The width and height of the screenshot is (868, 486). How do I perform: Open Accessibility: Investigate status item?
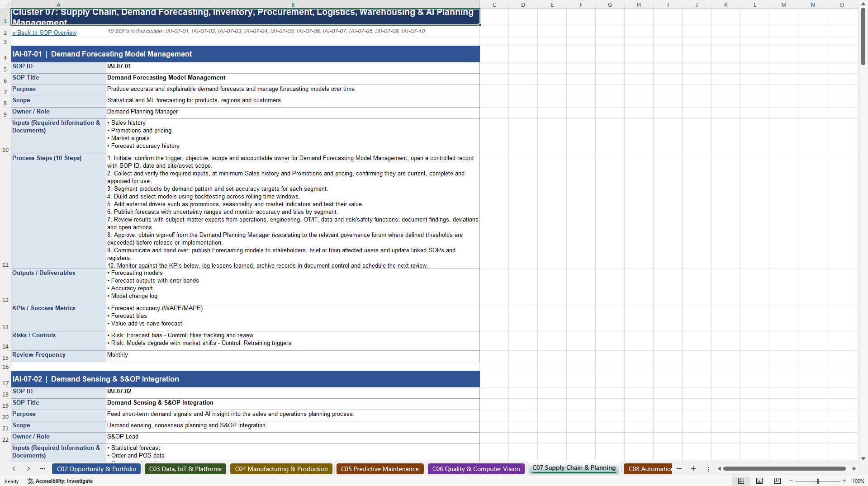[x=60, y=481]
